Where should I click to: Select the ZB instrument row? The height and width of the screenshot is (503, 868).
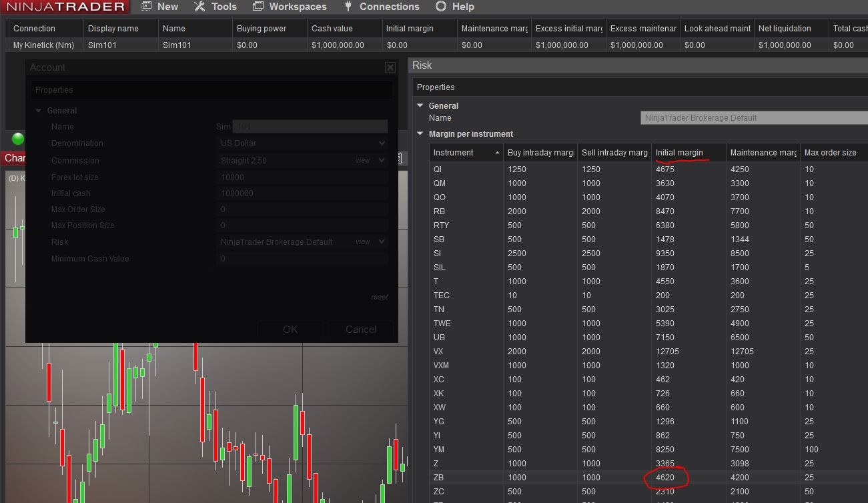pyautogui.click(x=648, y=478)
